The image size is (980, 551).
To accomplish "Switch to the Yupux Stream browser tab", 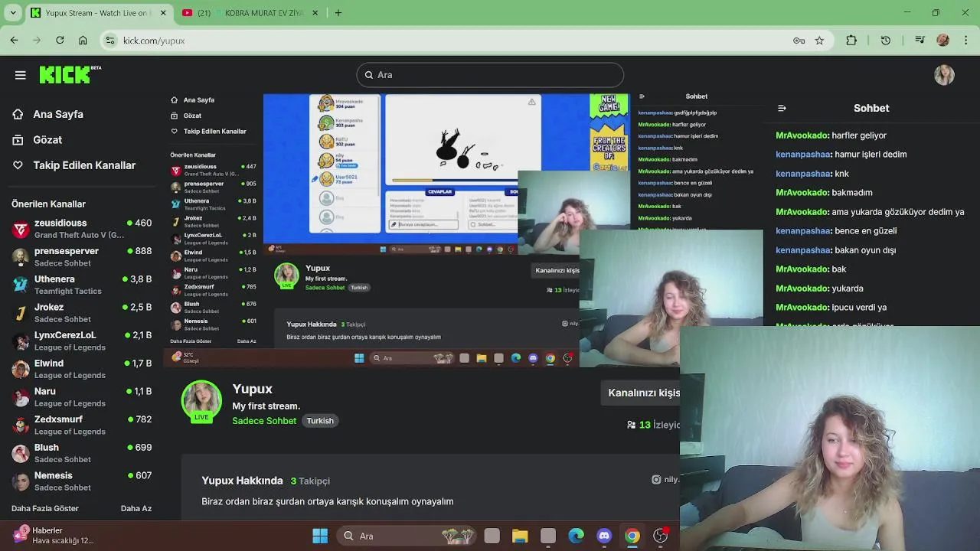I will pyautogui.click(x=98, y=13).
